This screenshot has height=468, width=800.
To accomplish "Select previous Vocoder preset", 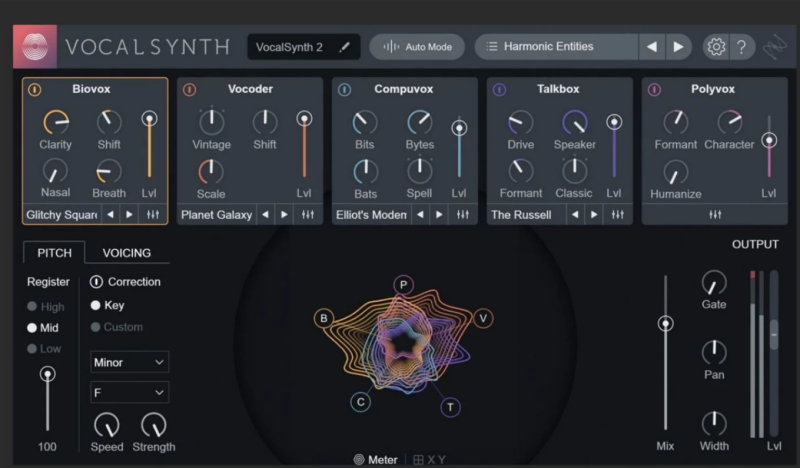I will pyautogui.click(x=265, y=214).
